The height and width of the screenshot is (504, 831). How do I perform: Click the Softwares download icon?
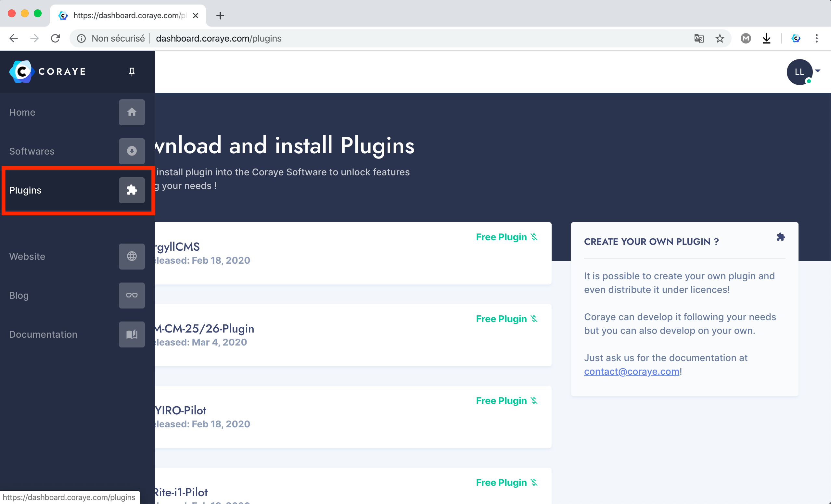pyautogui.click(x=132, y=151)
